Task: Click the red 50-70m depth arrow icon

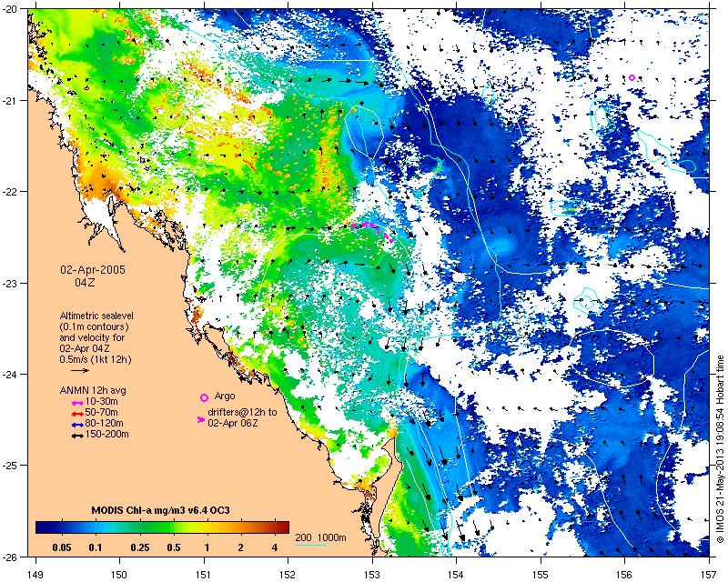Action: pos(77,414)
